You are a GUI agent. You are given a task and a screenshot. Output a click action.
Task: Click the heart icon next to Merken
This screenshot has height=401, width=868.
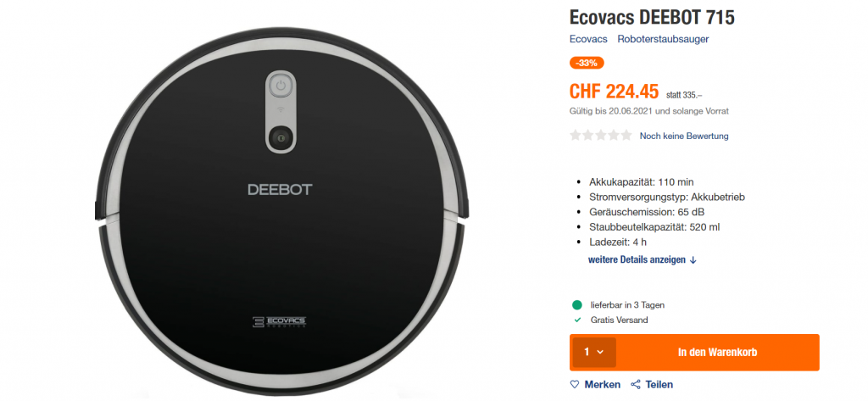574,384
